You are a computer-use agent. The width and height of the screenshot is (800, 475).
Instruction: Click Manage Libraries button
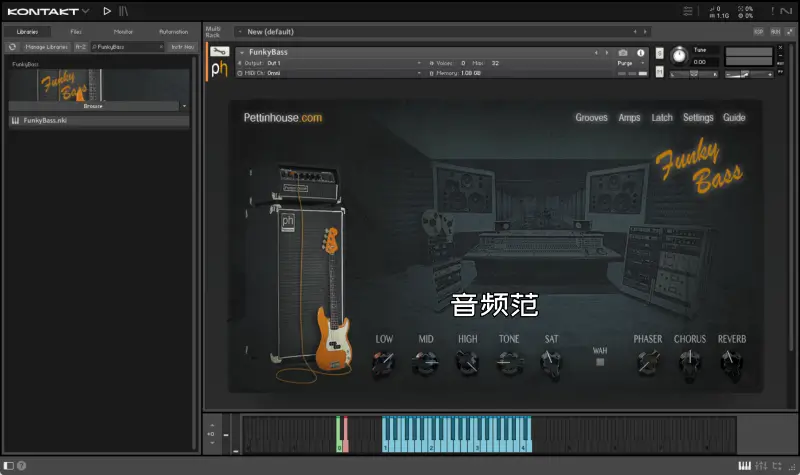tap(46, 47)
